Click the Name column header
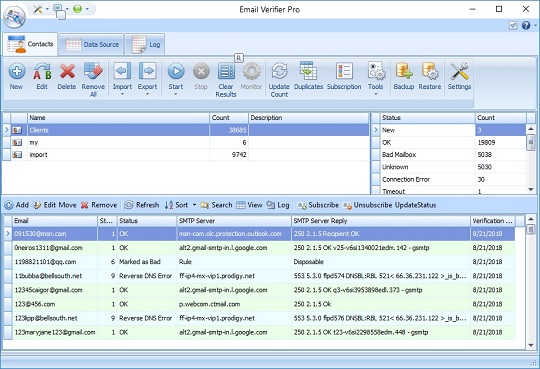This screenshot has width=540, height=369. (118, 118)
